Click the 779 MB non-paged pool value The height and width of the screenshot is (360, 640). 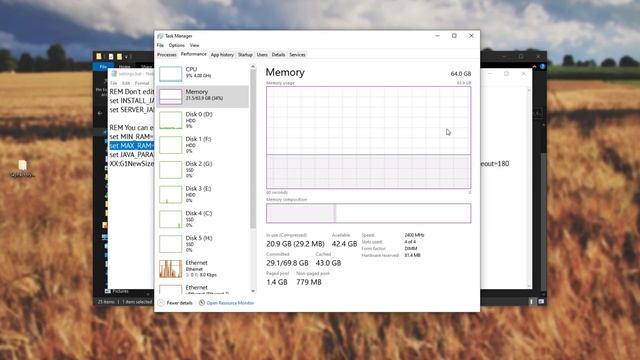click(309, 282)
